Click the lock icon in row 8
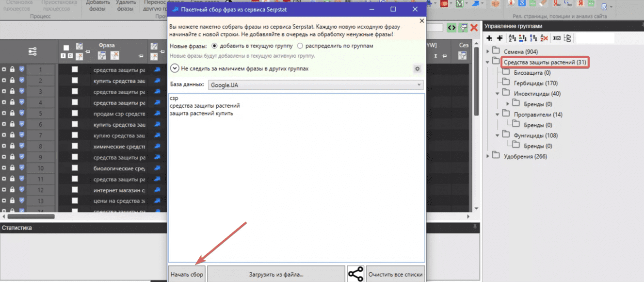Screen dimensions: 644x282 point(13,146)
